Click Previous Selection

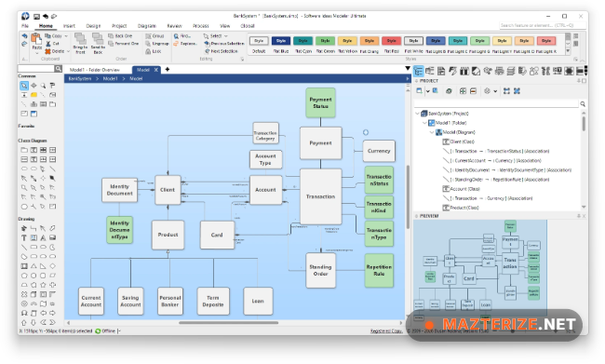click(x=223, y=44)
